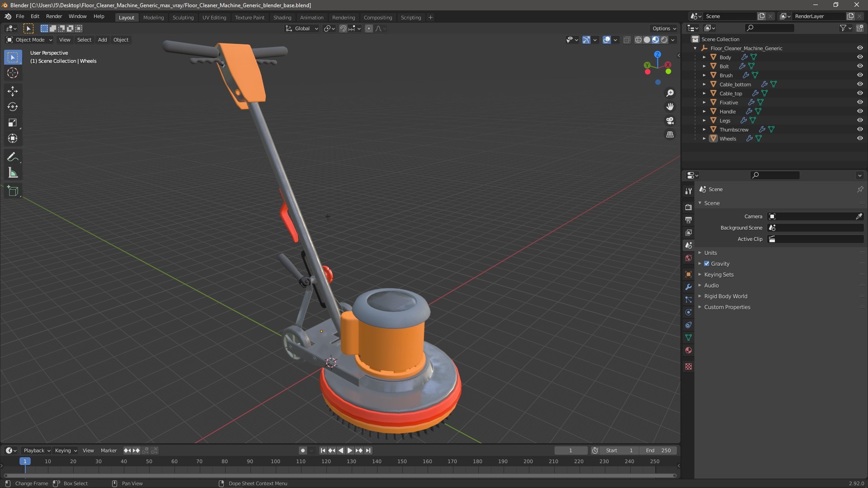The width and height of the screenshot is (868, 488).
Task: Switch perspective/orthographic projection icon
Action: pos(670,135)
